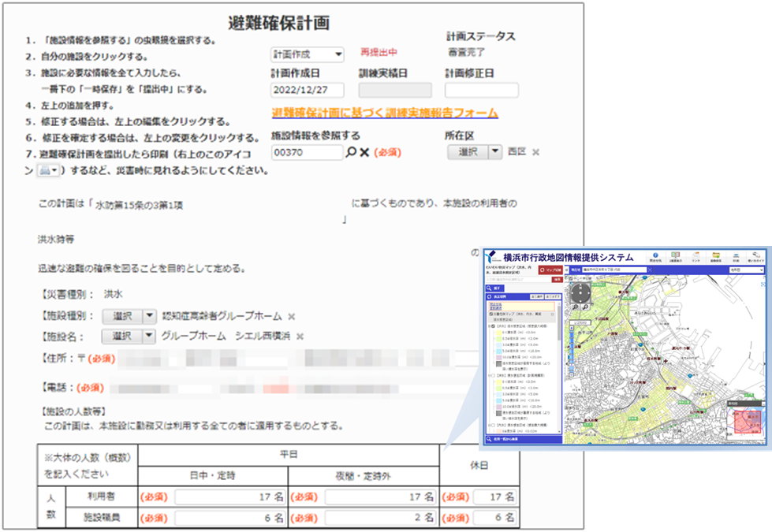Open the map type dropdown showing 地形図
Screen dimensions: 772x532
pyautogui.click(x=748, y=269)
